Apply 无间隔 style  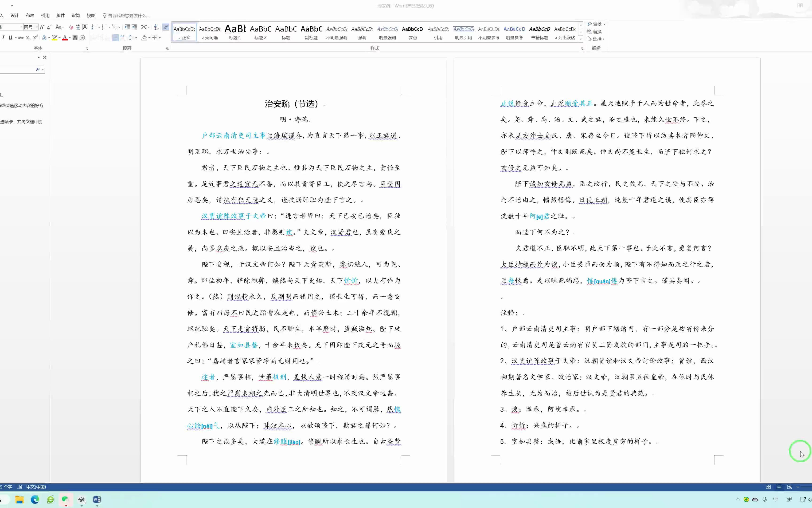tap(210, 32)
